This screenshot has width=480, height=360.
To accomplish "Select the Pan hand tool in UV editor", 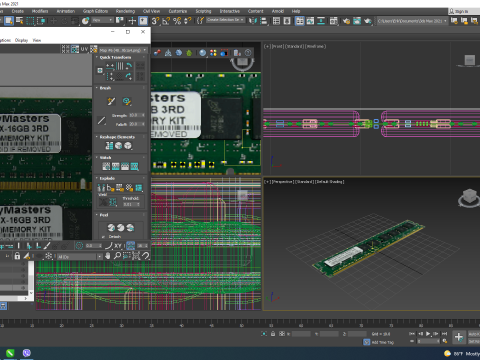I will [x=107, y=256].
